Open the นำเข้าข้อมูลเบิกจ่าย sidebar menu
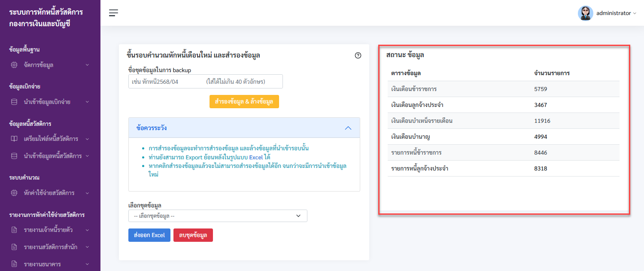 [50, 102]
